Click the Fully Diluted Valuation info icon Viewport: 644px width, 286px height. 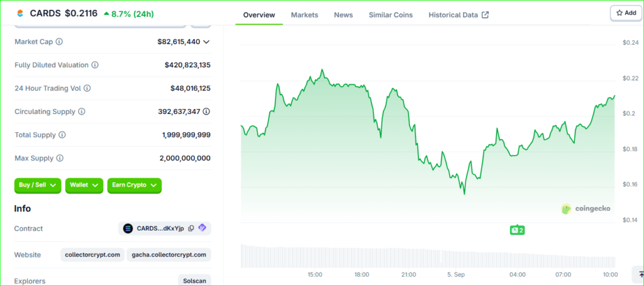click(x=95, y=65)
